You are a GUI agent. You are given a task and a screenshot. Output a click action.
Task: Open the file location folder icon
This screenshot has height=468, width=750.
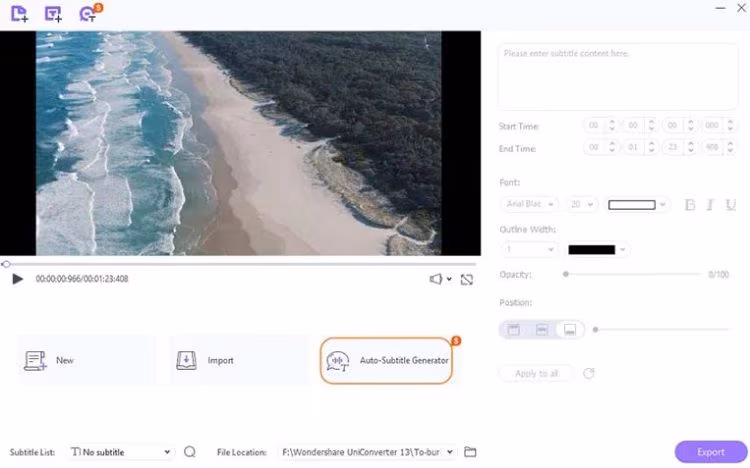(x=470, y=452)
